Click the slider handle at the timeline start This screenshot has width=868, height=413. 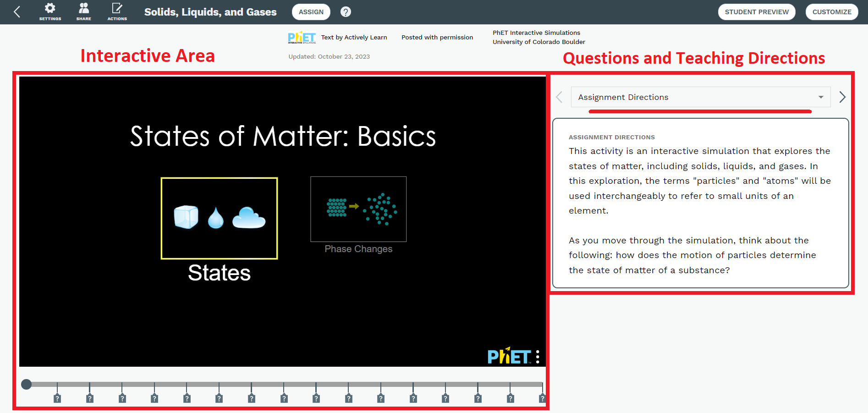(x=26, y=384)
